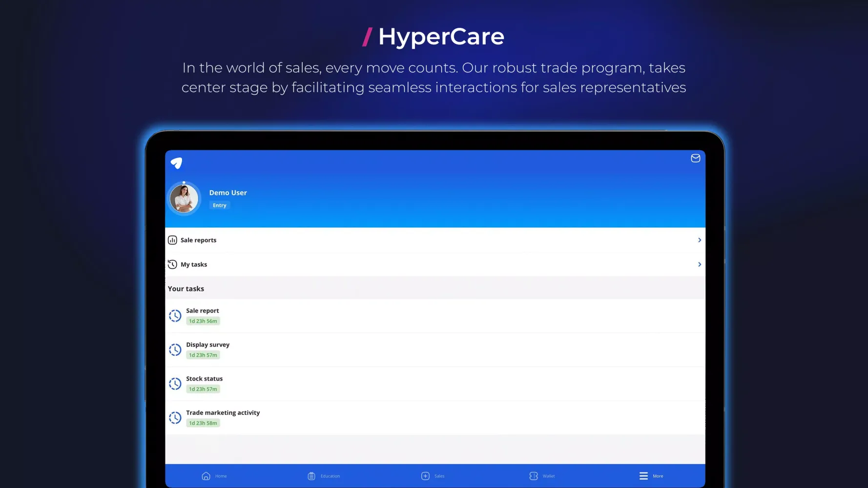Open Demo User profile photo
The image size is (868, 488).
(x=184, y=199)
